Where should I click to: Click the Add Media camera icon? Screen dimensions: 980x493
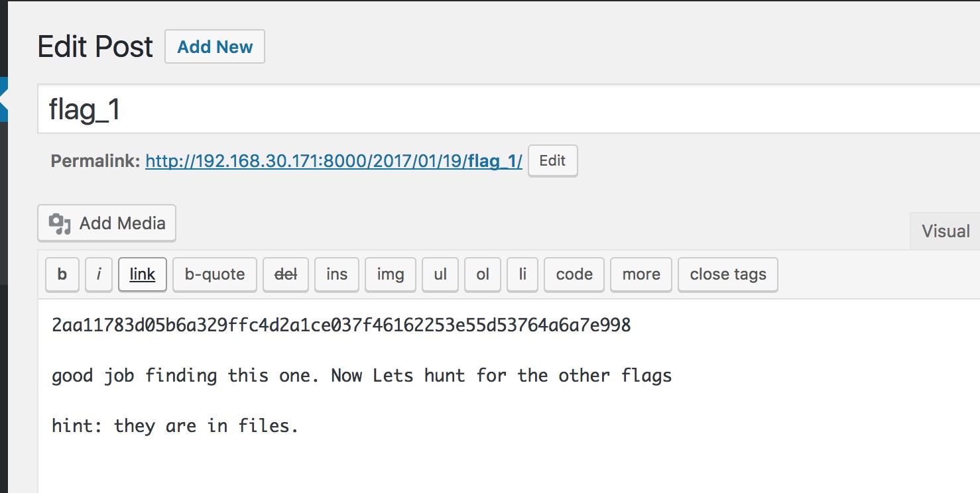click(60, 224)
